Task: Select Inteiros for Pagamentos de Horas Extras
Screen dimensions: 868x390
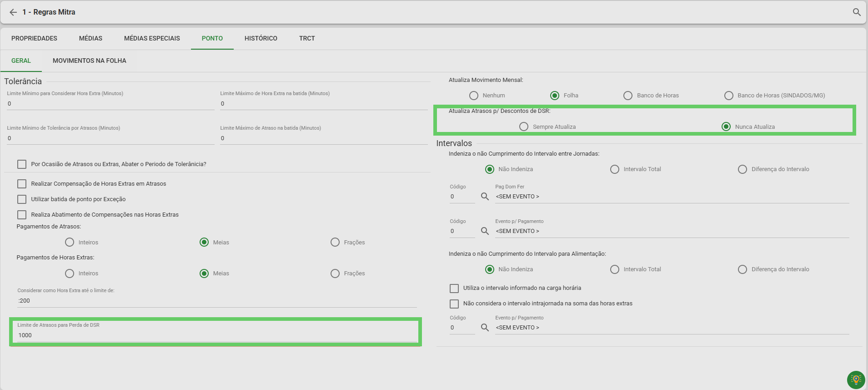Action: (x=70, y=273)
